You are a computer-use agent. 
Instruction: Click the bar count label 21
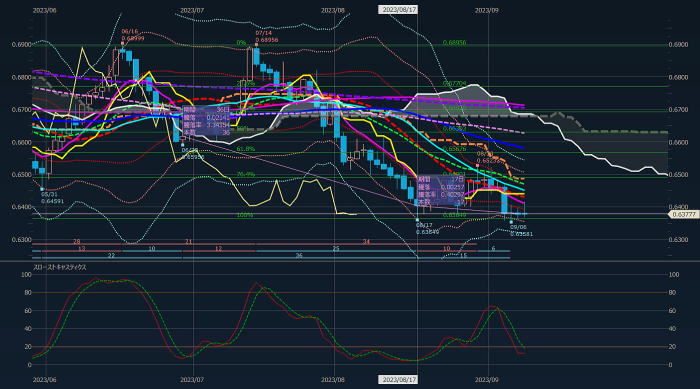pyautogui.click(x=188, y=241)
